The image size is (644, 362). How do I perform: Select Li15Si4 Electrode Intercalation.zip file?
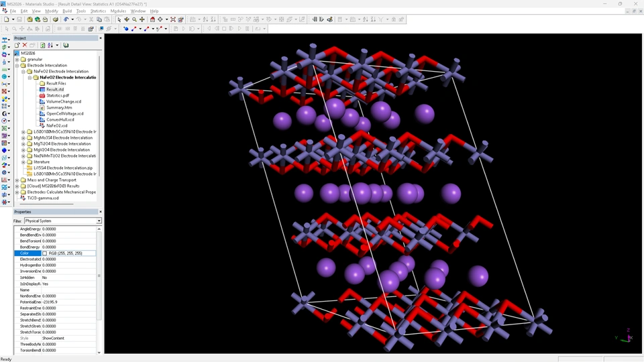click(x=63, y=168)
